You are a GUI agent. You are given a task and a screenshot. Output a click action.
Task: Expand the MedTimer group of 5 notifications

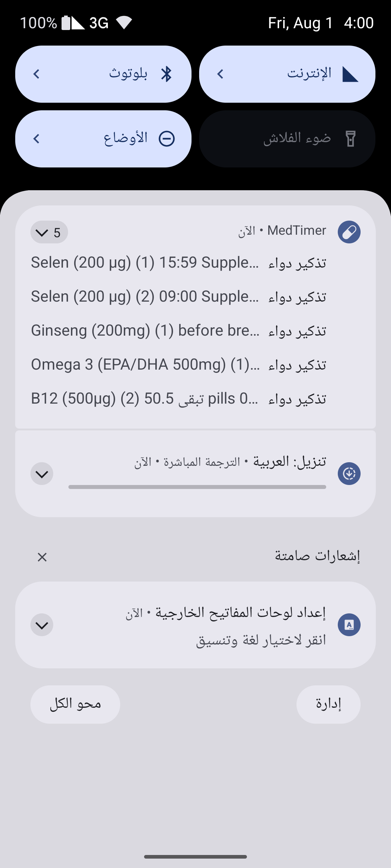(49, 232)
